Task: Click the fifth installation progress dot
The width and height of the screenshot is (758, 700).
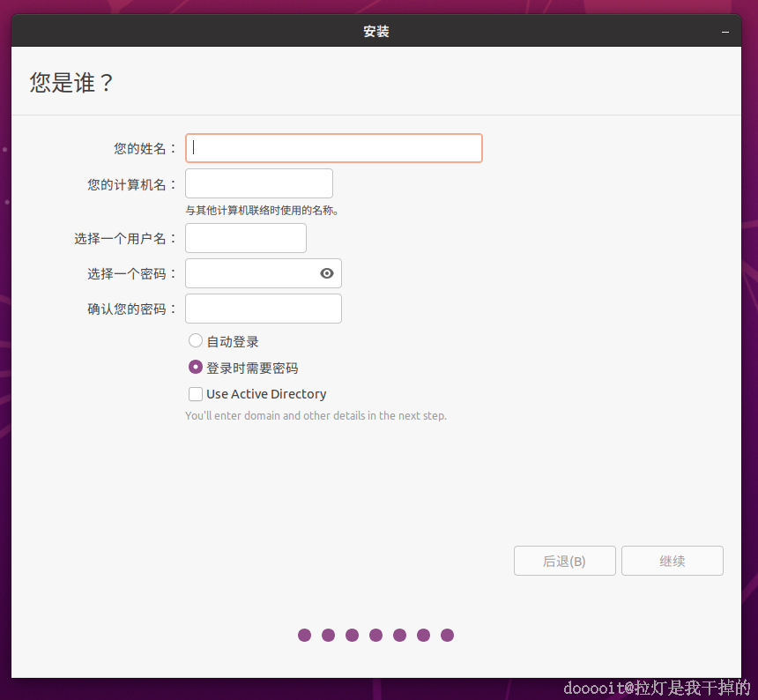Action: pyautogui.click(x=399, y=635)
